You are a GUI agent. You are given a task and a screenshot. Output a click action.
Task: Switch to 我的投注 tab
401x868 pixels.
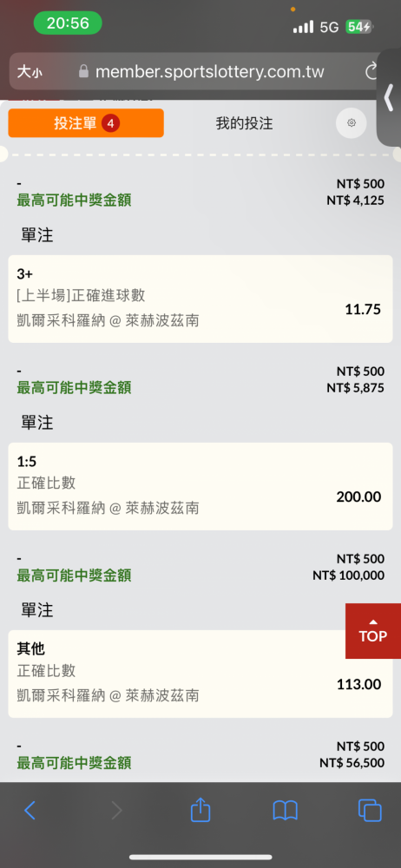click(x=244, y=123)
